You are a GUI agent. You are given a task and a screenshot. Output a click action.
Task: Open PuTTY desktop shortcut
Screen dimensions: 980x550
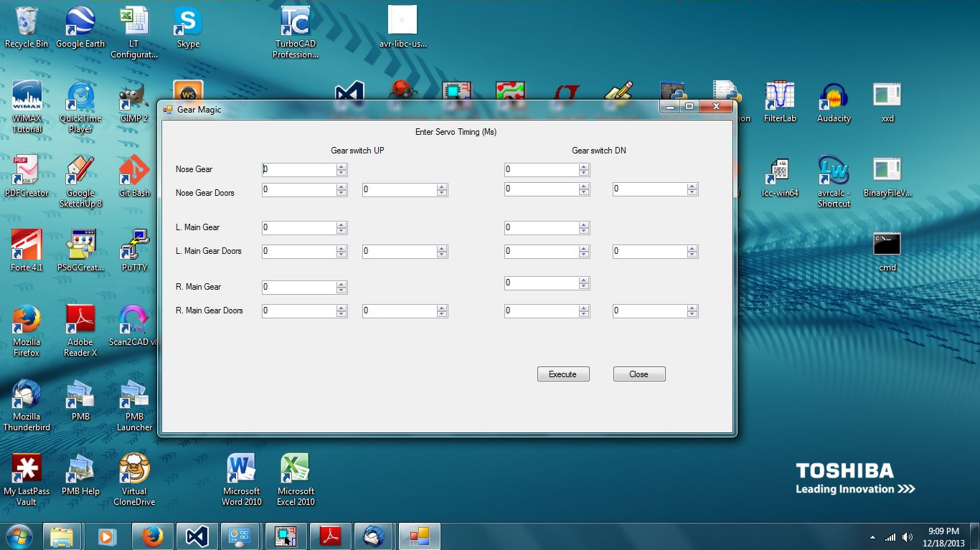(134, 246)
